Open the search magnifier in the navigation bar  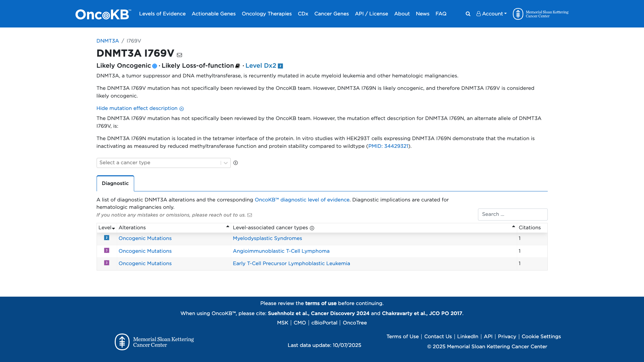pos(468,14)
